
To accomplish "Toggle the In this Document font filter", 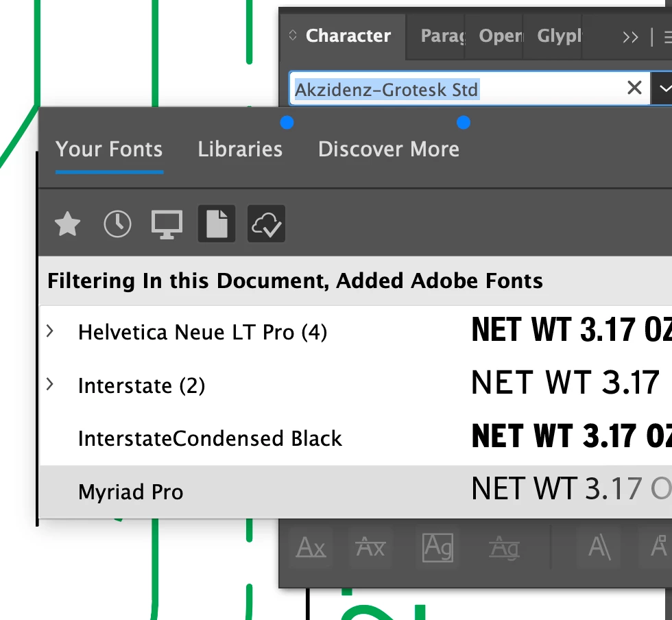I will coord(217,224).
